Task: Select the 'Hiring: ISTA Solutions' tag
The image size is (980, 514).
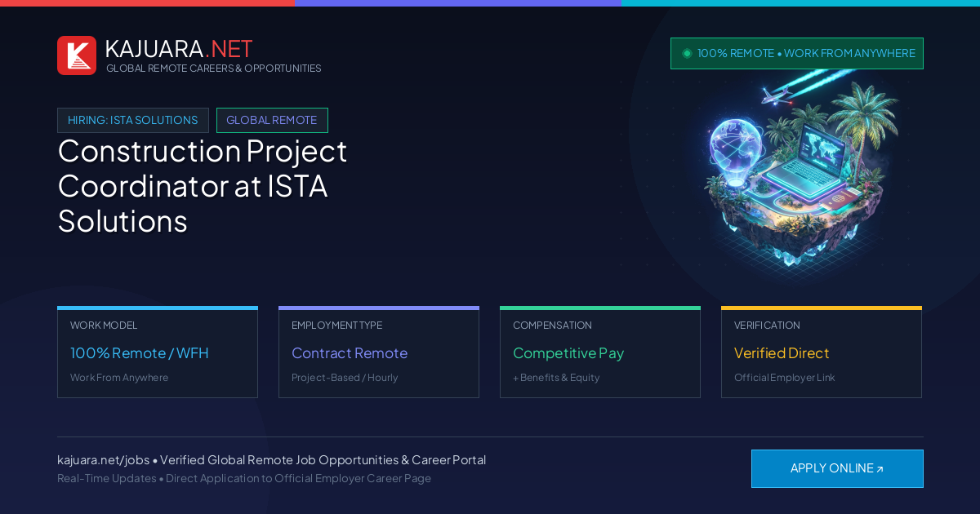Action: pyautogui.click(x=133, y=120)
